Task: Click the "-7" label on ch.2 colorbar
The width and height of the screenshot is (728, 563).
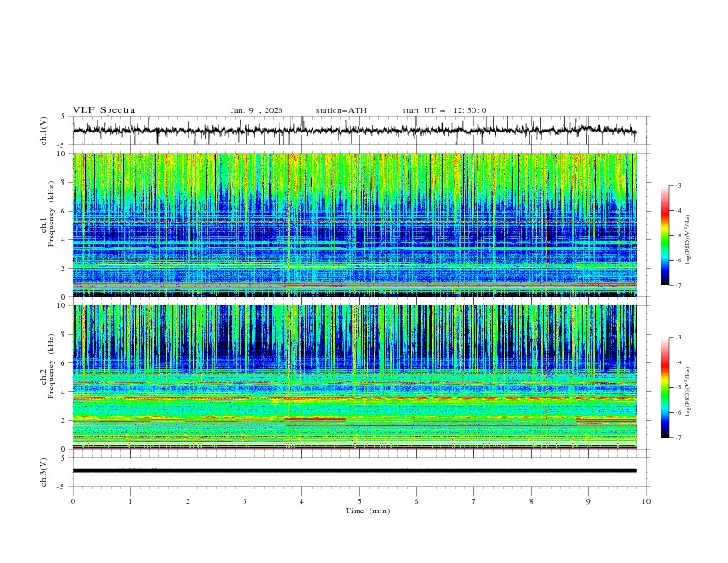Action: 678,437
